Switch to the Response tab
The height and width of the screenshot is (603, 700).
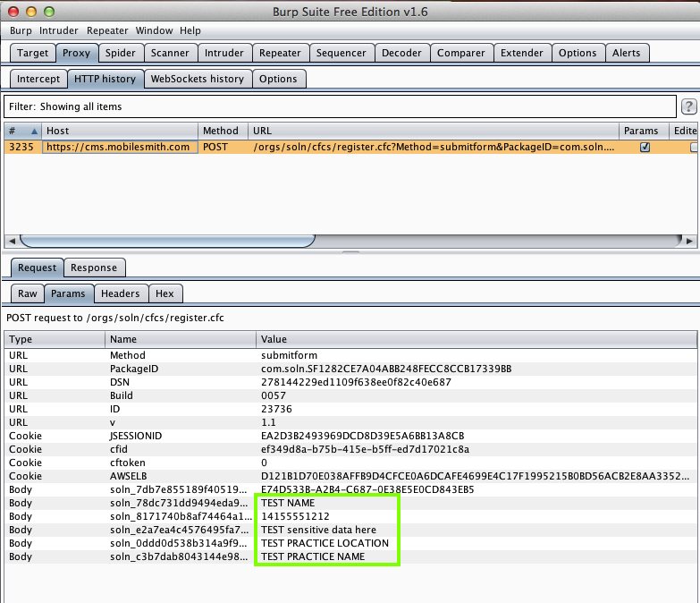pyautogui.click(x=94, y=268)
